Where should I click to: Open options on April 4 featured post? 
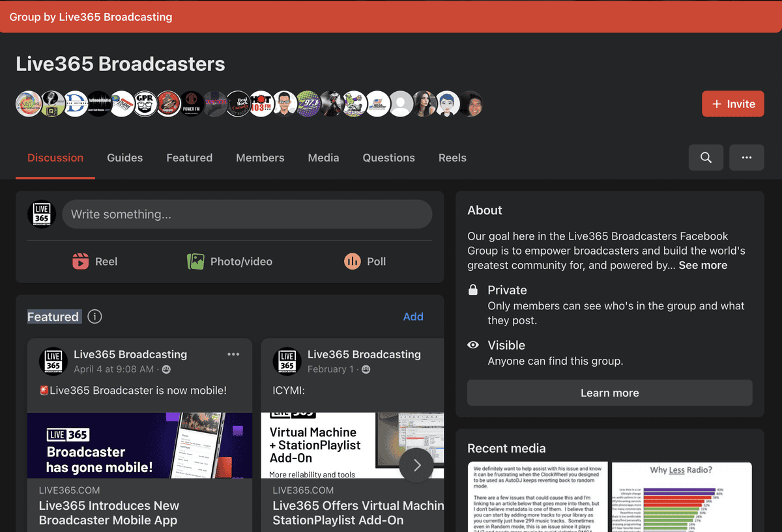click(233, 354)
